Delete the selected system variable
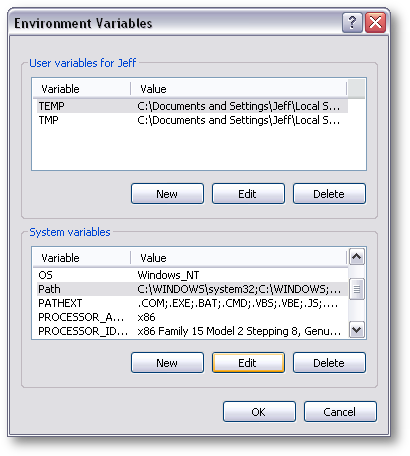 tap(329, 363)
